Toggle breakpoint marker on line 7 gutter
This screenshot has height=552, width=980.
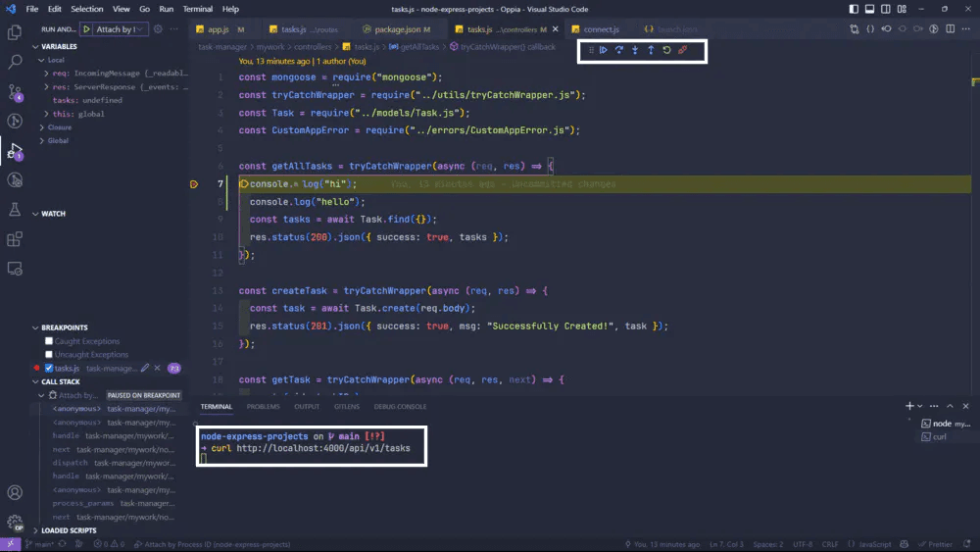[x=194, y=184]
